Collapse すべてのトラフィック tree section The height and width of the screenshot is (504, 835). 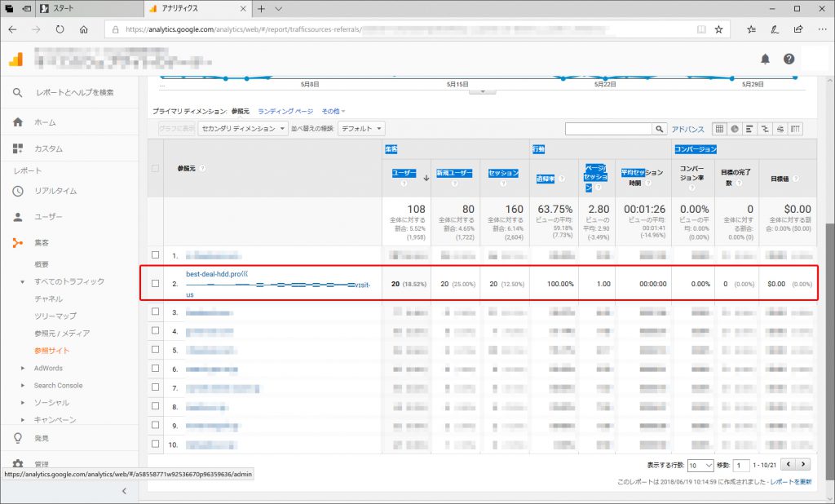[x=22, y=282]
